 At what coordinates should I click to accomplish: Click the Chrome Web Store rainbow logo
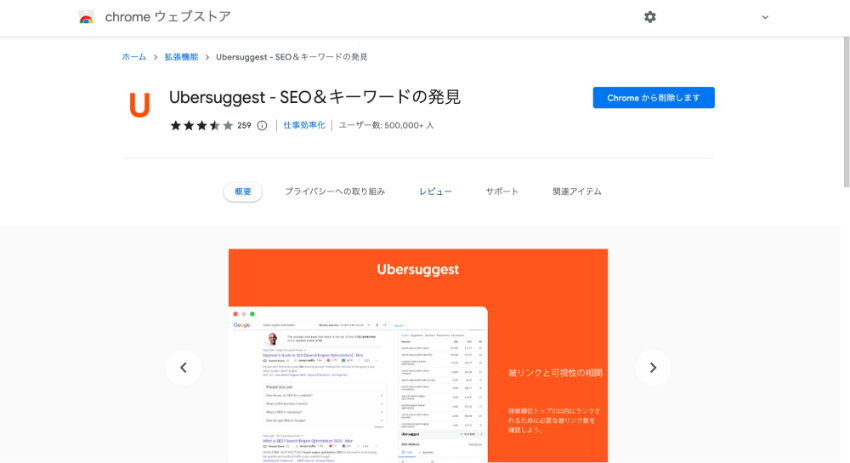coord(86,17)
